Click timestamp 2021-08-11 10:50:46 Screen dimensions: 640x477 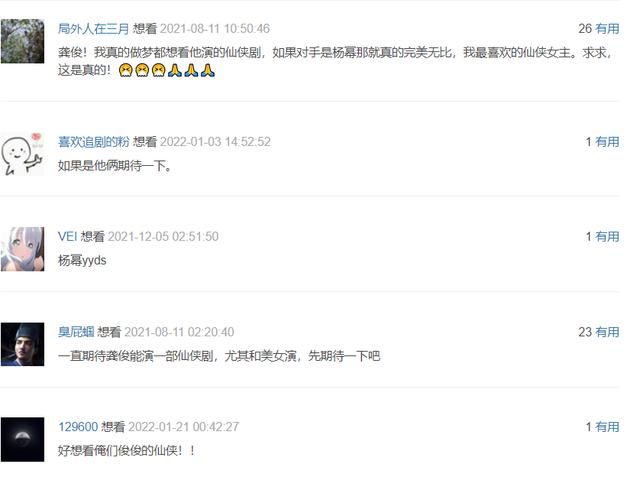point(215,29)
